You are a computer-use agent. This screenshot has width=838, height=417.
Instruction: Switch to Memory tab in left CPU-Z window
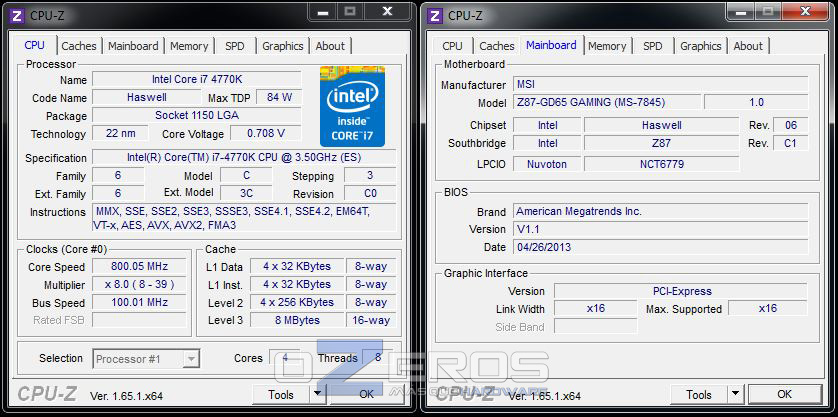189,46
